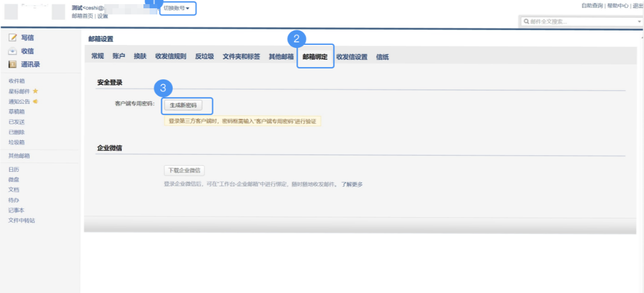Click the magnifier icon in the search box
Screen dimensions: 644x293
click(x=526, y=22)
